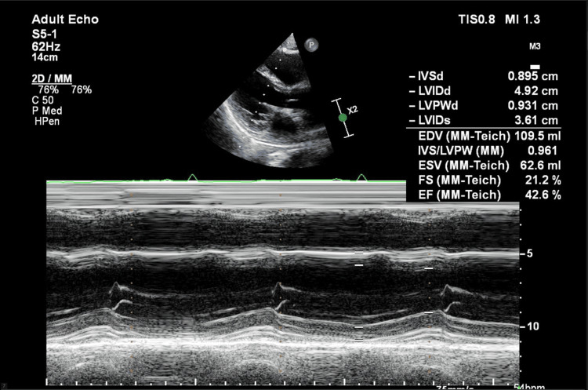
Task: Click the 3.61 cm LVIDs value
Action: coord(536,121)
